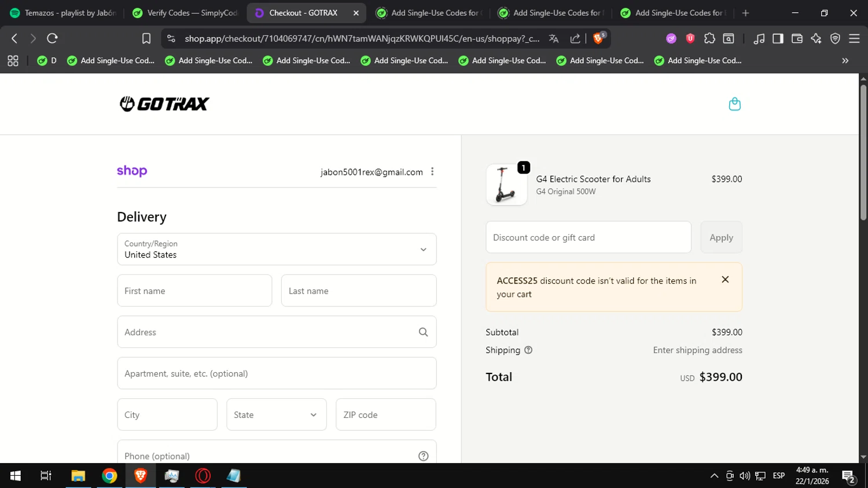The height and width of the screenshot is (488, 868).
Task: Focus the First name field
Action: pos(194,291)
